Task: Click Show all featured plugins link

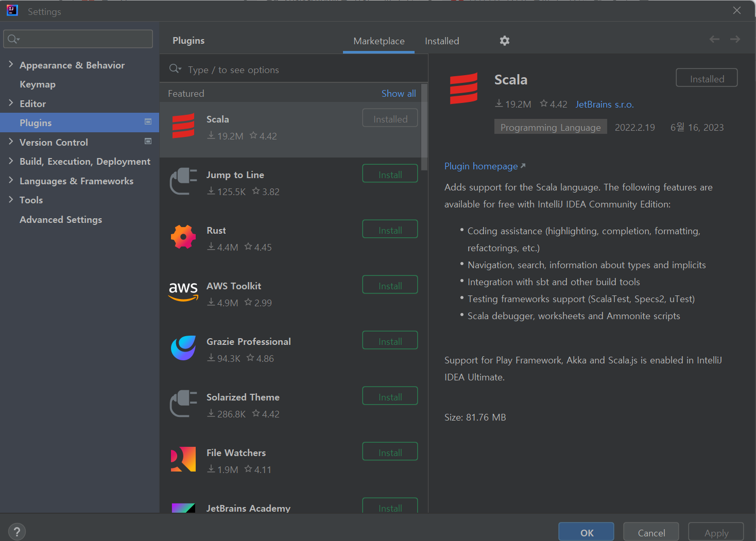Action: [x=399, y=94]
